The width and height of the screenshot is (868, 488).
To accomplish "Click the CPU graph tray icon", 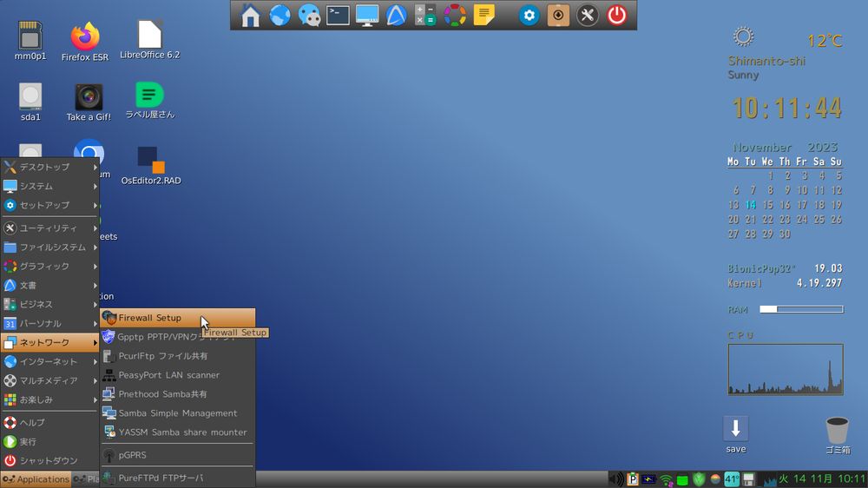I will tap(768, 479).
